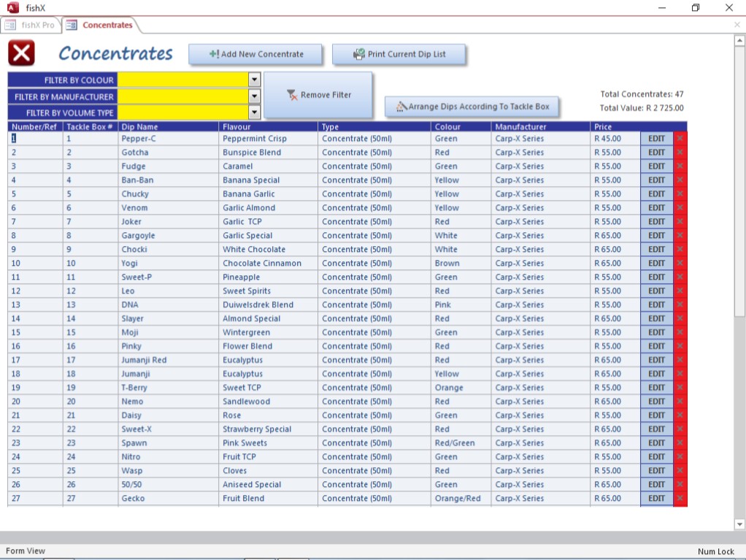This screenshot has height=560, width=746.
Task: Expand the Filter By Colour dropdown
Action: pos(254,80)
